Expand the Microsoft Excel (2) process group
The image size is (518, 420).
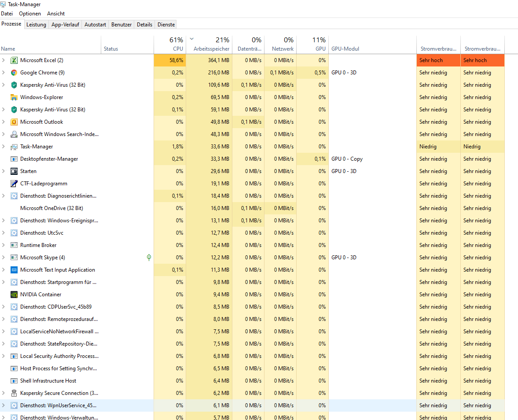[4, 60]
